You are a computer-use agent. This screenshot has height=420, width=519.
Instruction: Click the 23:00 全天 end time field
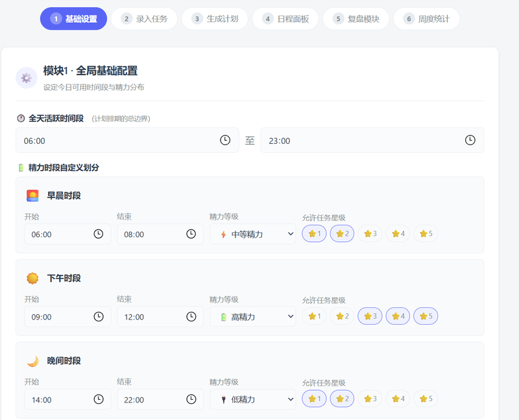tap(372, 140)
